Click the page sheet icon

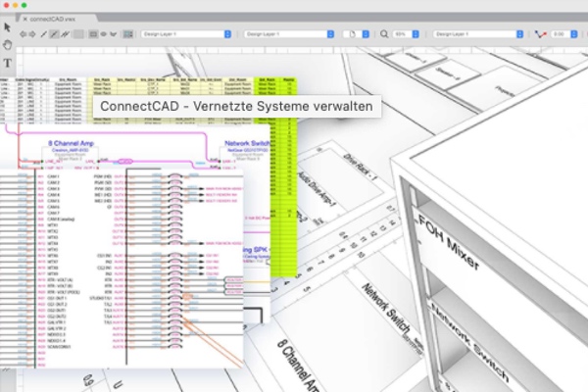pyautogui.click(x=352, y=34)
